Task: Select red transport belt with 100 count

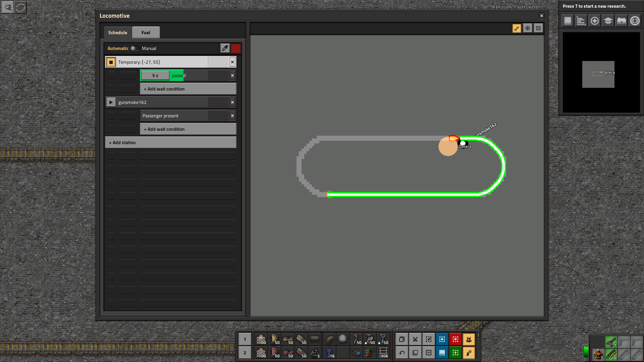Action: (261, 353)
